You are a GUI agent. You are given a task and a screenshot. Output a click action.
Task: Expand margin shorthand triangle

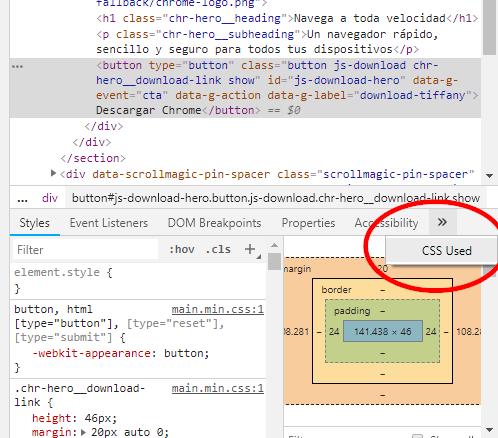(83, 432)
